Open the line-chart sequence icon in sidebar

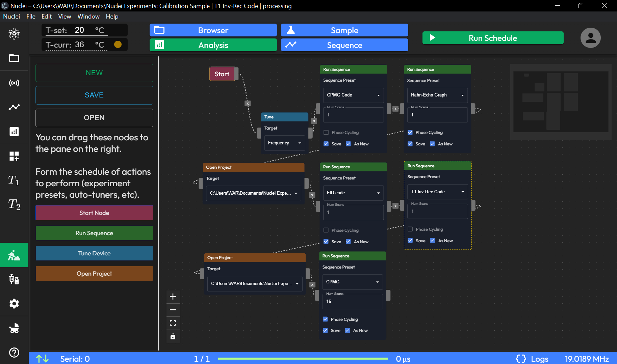[x=14, y=107]
